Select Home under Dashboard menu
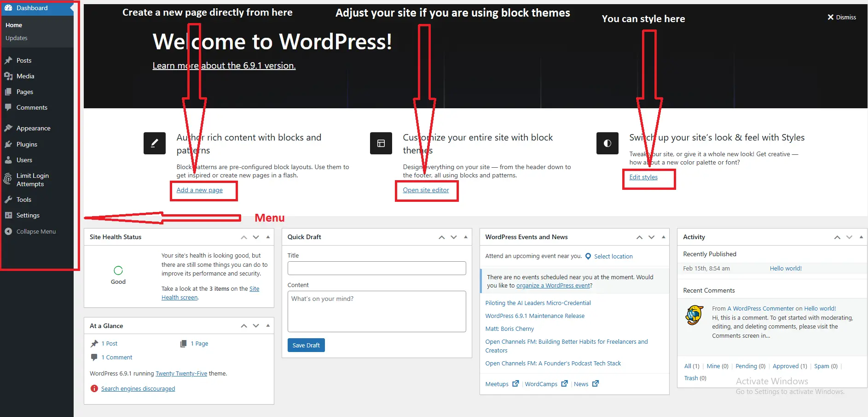This screenshot has height=417, width=868. click(x=13, y=25)
